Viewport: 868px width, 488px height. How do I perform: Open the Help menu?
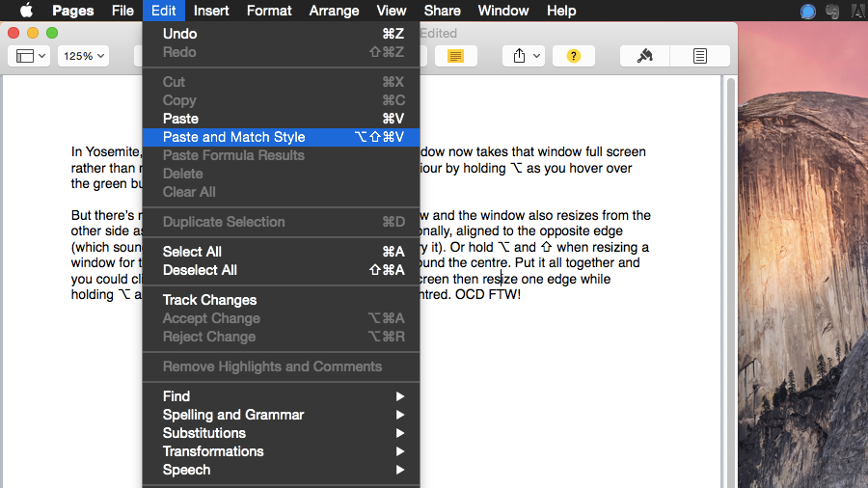click(x=561, y=11)
